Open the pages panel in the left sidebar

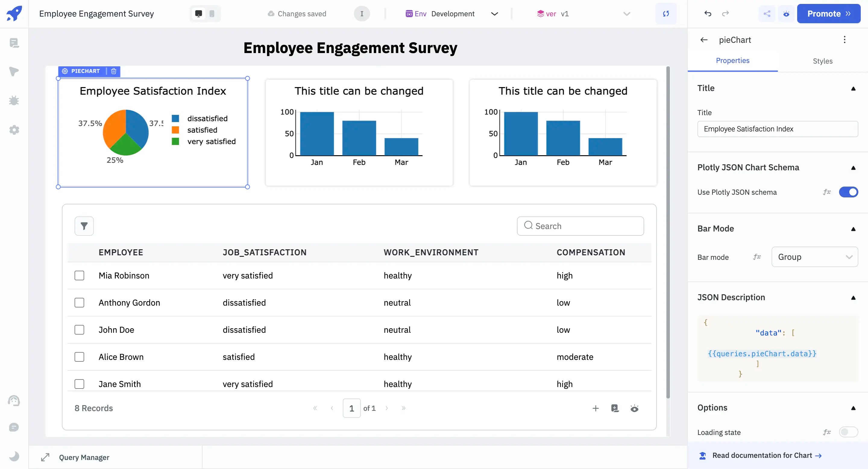(14, 43)
